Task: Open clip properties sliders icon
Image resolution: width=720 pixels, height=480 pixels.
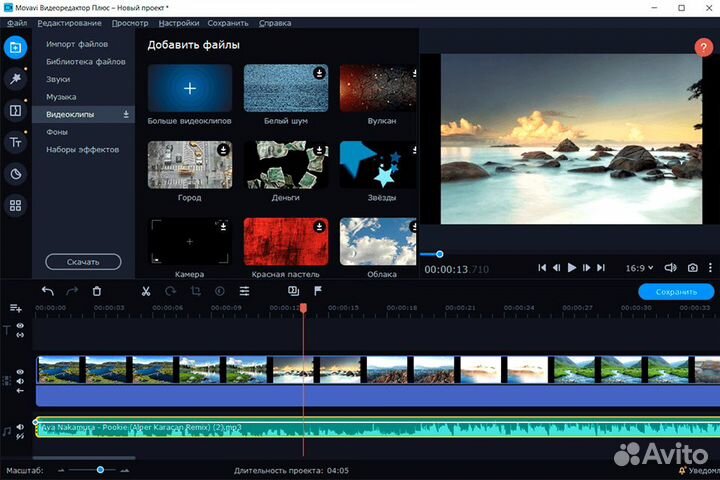Action: pyautogui.click(x=244, y=291)
